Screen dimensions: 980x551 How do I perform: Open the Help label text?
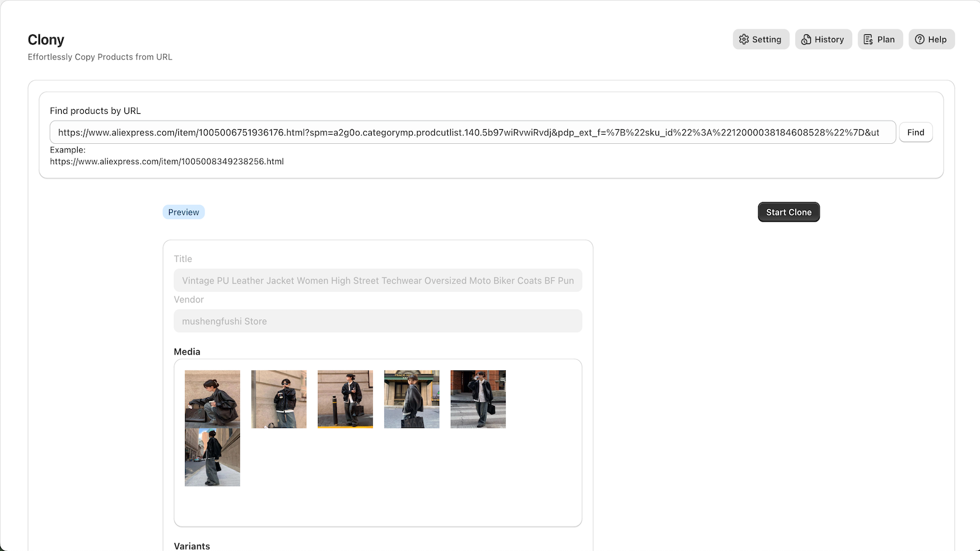(937, 39)
